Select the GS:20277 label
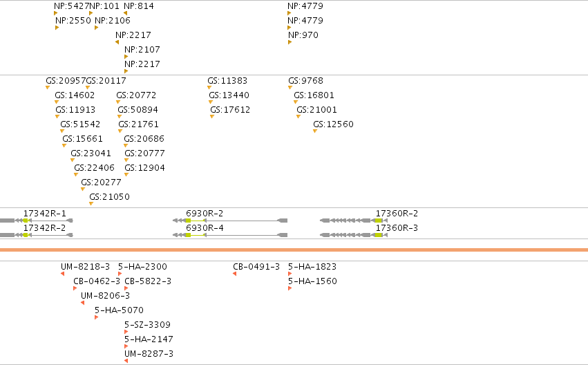 tap(102, 182)
